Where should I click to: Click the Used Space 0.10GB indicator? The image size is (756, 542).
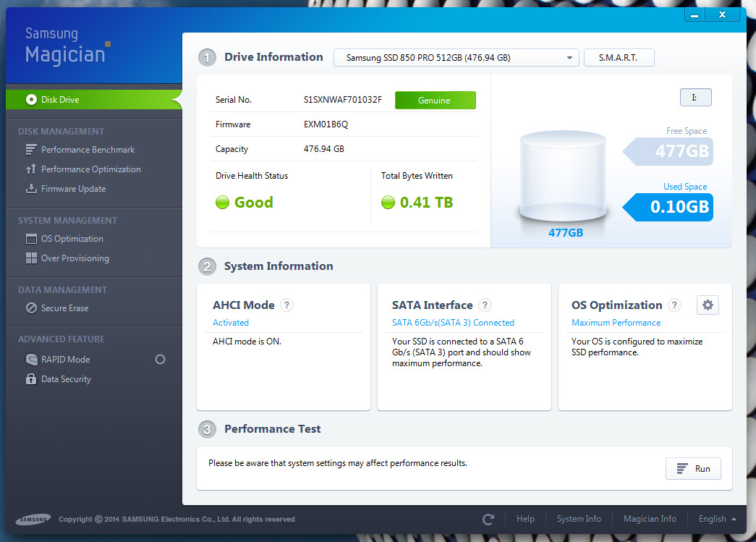(668, 207)
